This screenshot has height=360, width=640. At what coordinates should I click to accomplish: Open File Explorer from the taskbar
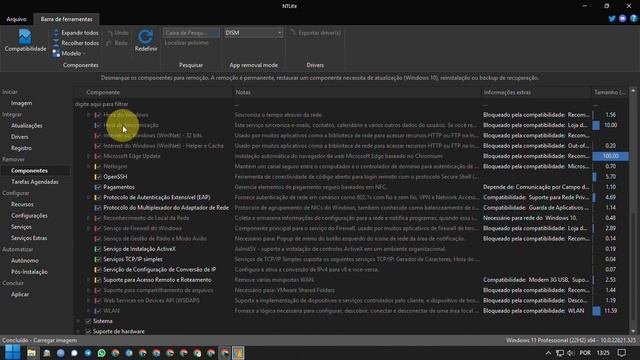click(x=31, y=353)
